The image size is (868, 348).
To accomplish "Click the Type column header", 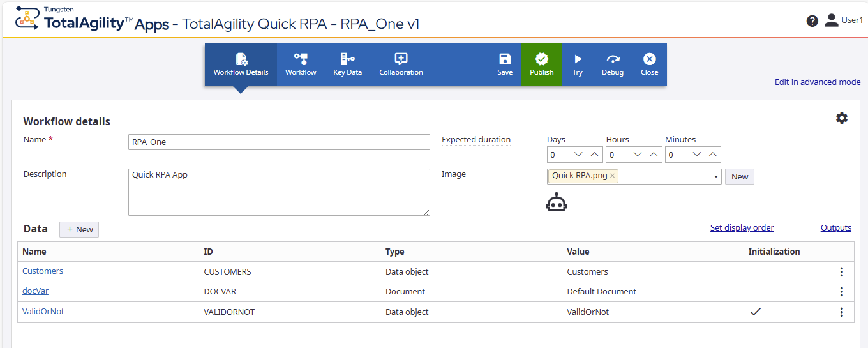I will coord(395,252).
